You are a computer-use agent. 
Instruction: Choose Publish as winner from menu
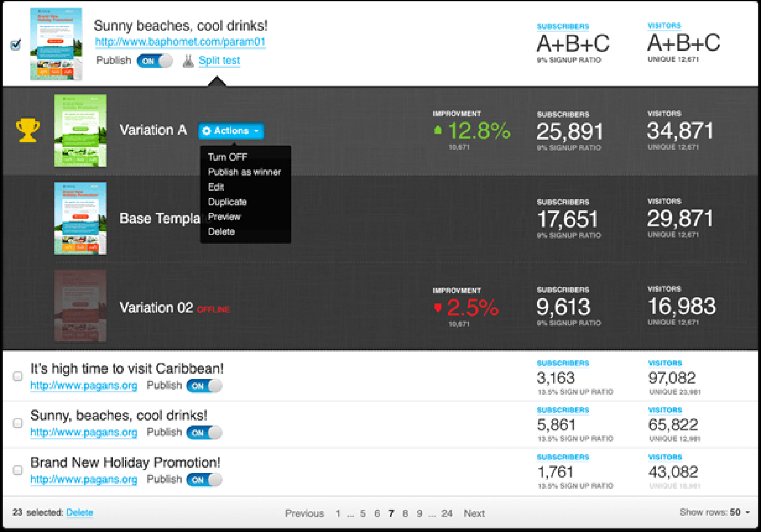[244, 172]
